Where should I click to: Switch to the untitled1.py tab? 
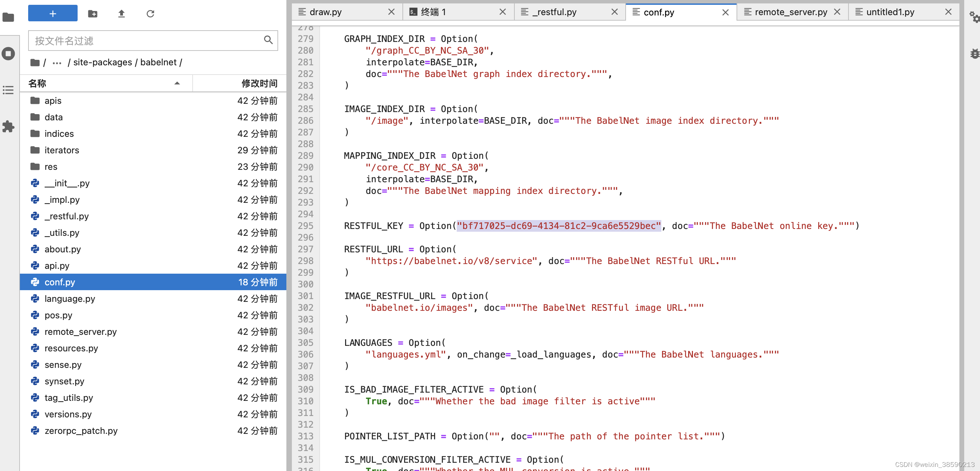[890, 12]
